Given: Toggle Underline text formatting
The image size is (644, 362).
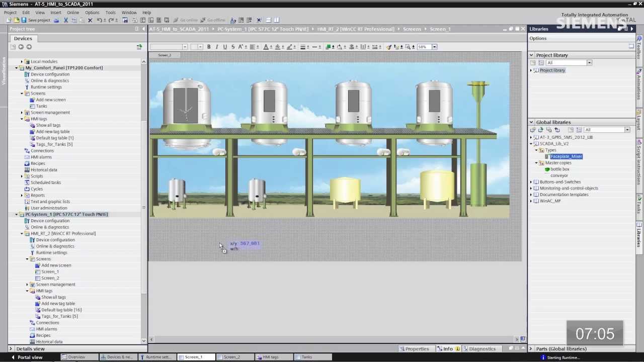Looking at the screenshot, I should [x=225, y=47].
